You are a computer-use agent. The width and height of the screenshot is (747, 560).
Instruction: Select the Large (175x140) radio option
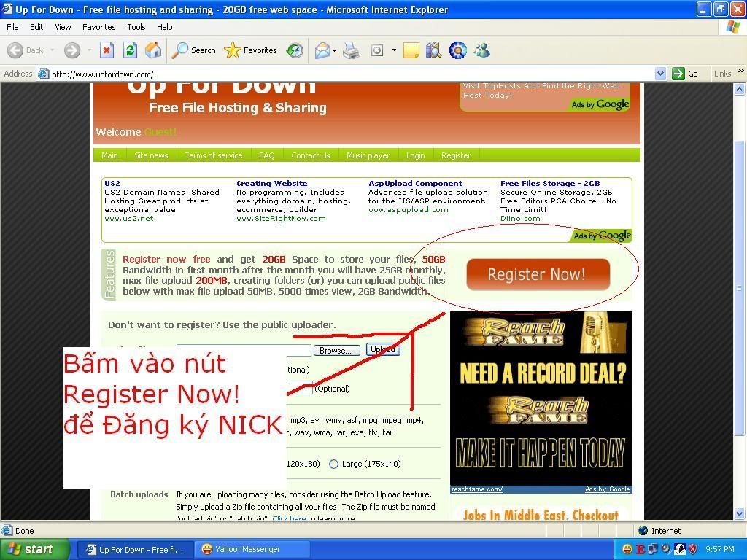click(x=334, y=464)
